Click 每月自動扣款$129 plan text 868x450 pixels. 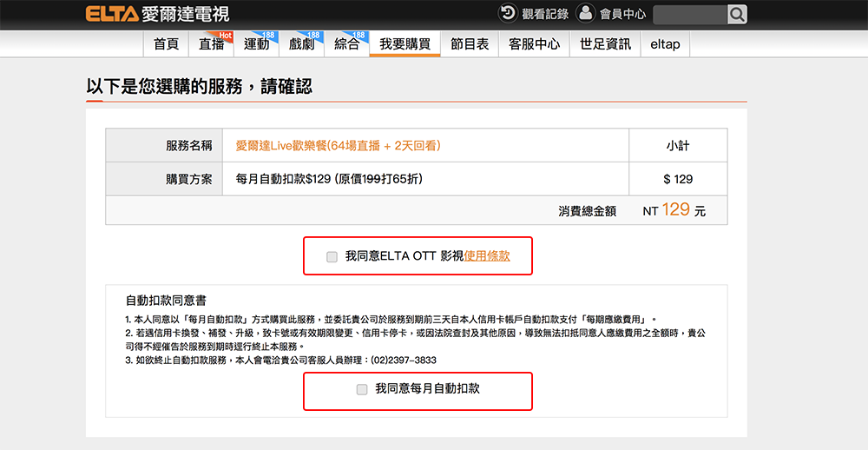pyautogui.click(x=329, y=179)
